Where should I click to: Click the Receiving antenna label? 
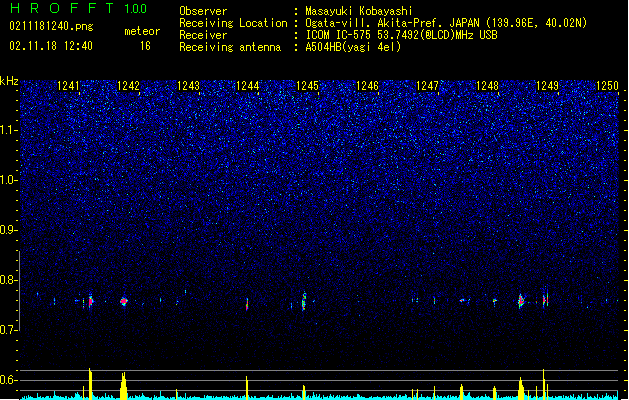pyautogui.click(x=230, y=47)
